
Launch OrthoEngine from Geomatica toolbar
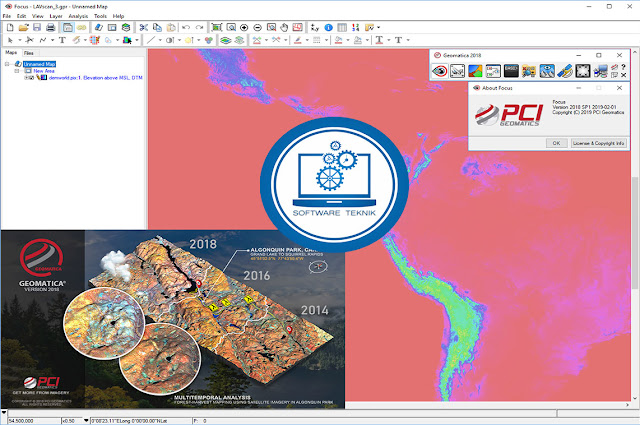458,71
